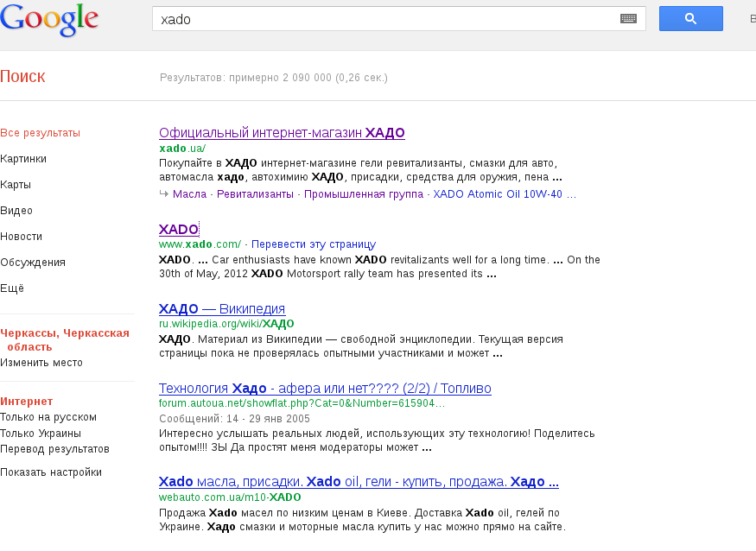756x551 pixels.
Task: Choose Обсуждения in the sidebar
Action: click(x=33, y=263)
